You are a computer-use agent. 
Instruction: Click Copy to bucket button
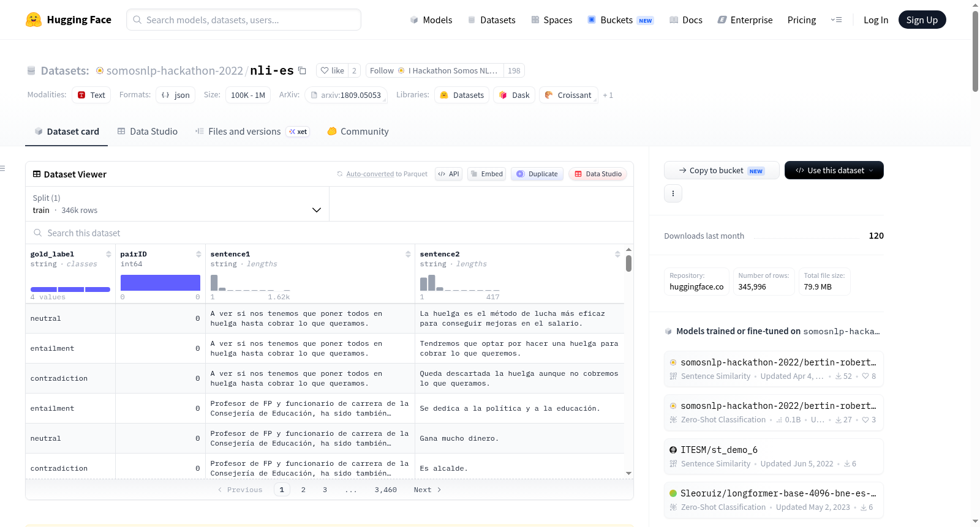[722, 170]
